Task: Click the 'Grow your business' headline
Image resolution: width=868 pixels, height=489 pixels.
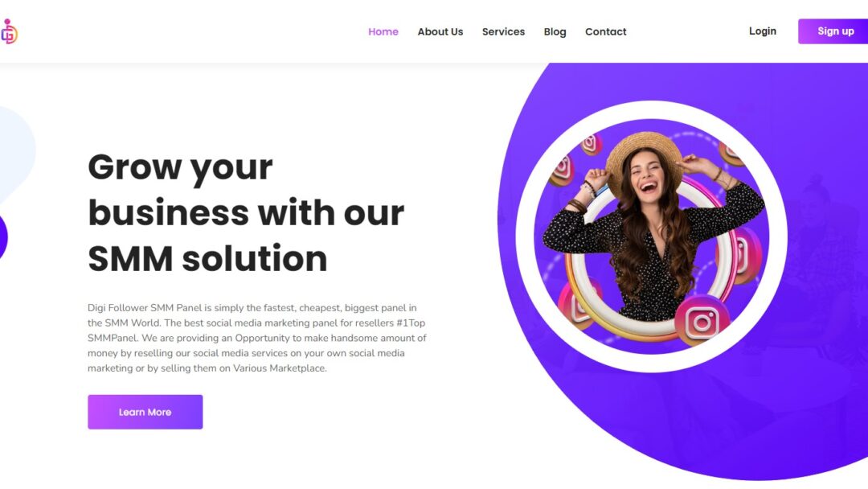Action: (246, 212)
